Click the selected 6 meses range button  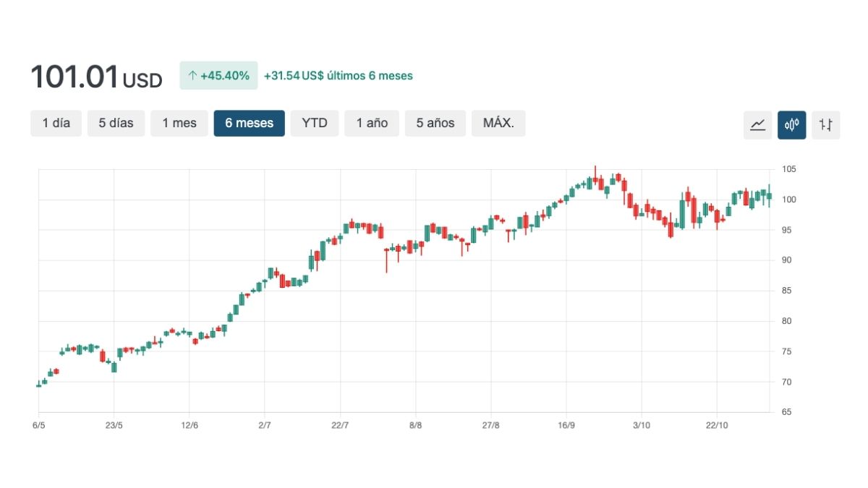pyautogui.click(x=249, y=123)
